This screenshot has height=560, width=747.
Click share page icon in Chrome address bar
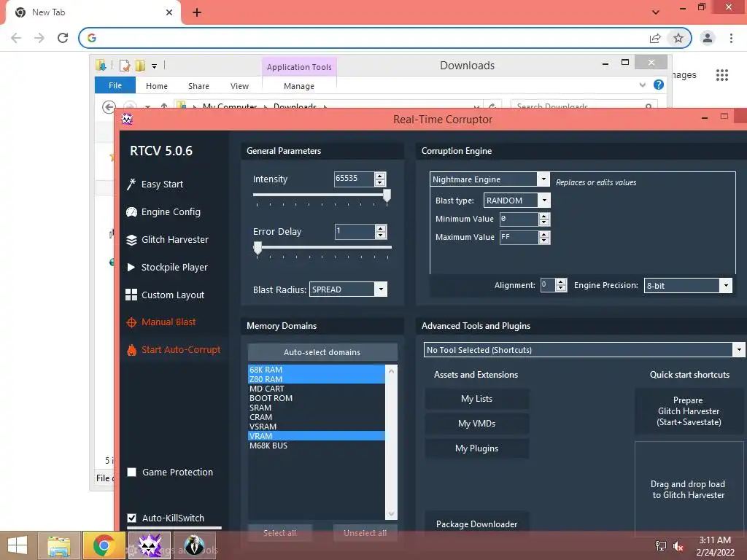[655, 38]
